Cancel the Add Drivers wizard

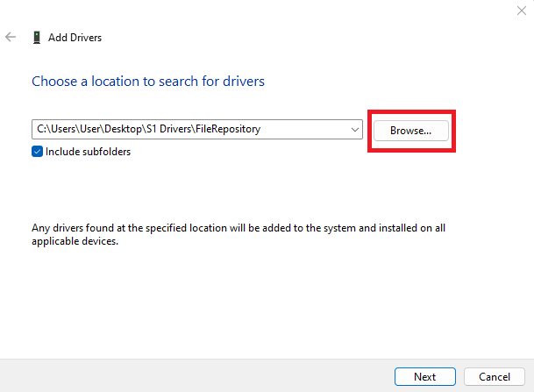495,377
